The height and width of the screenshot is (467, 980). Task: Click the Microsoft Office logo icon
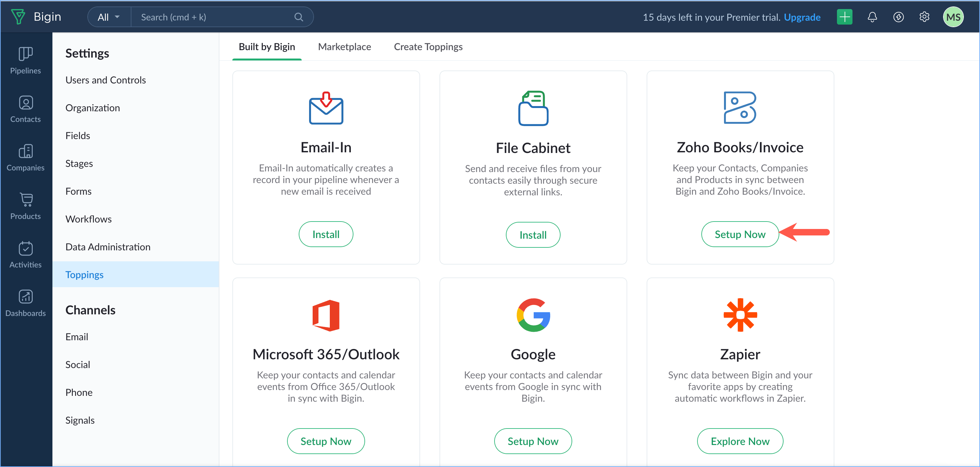coord(326,315)
